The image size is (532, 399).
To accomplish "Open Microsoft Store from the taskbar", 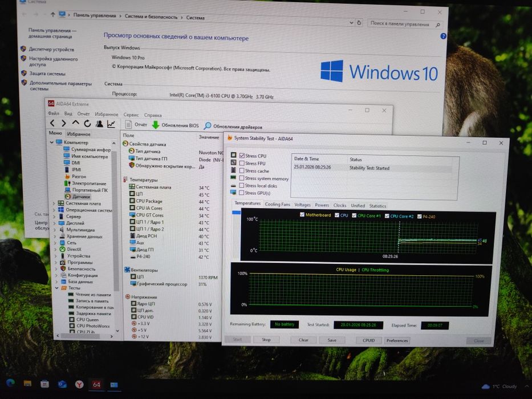I will click(x=44, y=384).
